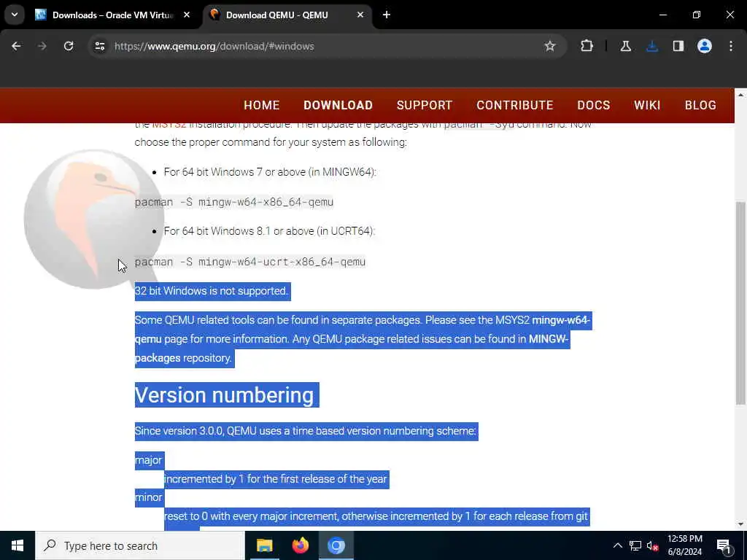Click the muted volume tray icon
Viewport: 747px width, 560px height.
(652, 545)
